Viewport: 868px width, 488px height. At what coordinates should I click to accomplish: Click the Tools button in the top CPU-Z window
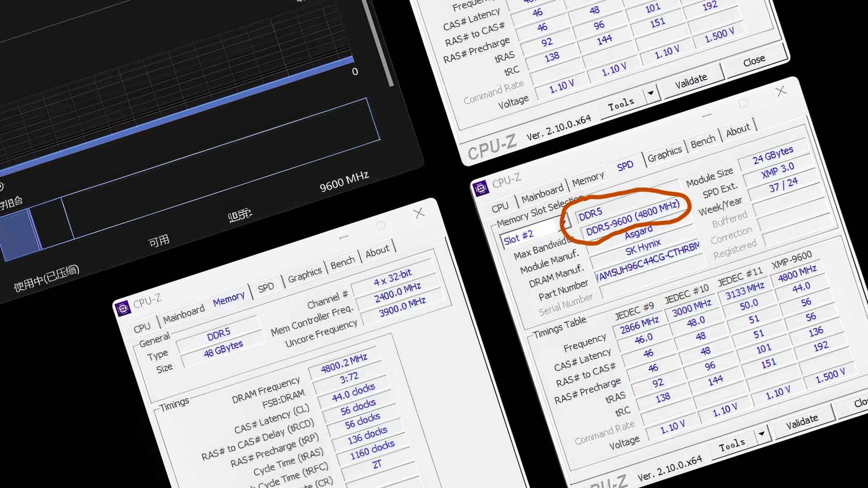(621, 104)
